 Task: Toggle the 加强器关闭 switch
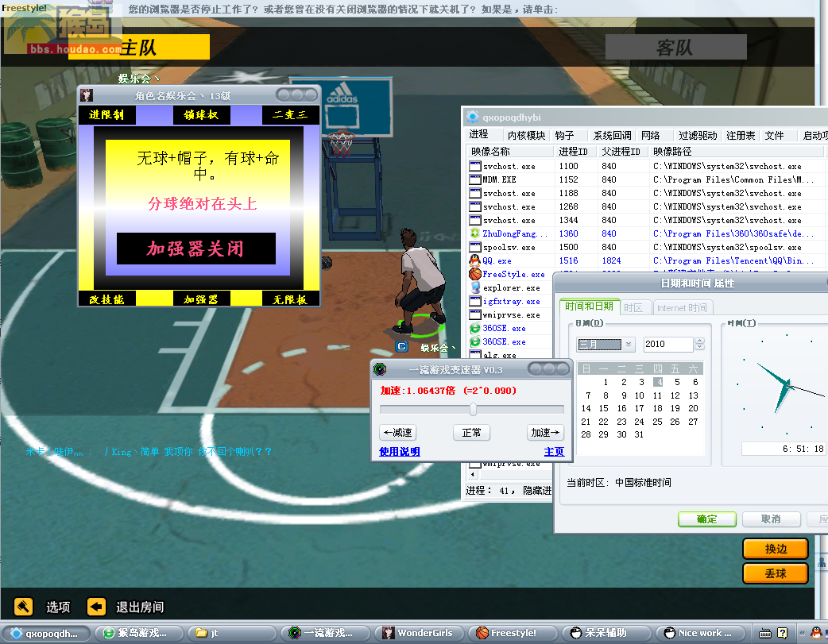coord(196,249)
